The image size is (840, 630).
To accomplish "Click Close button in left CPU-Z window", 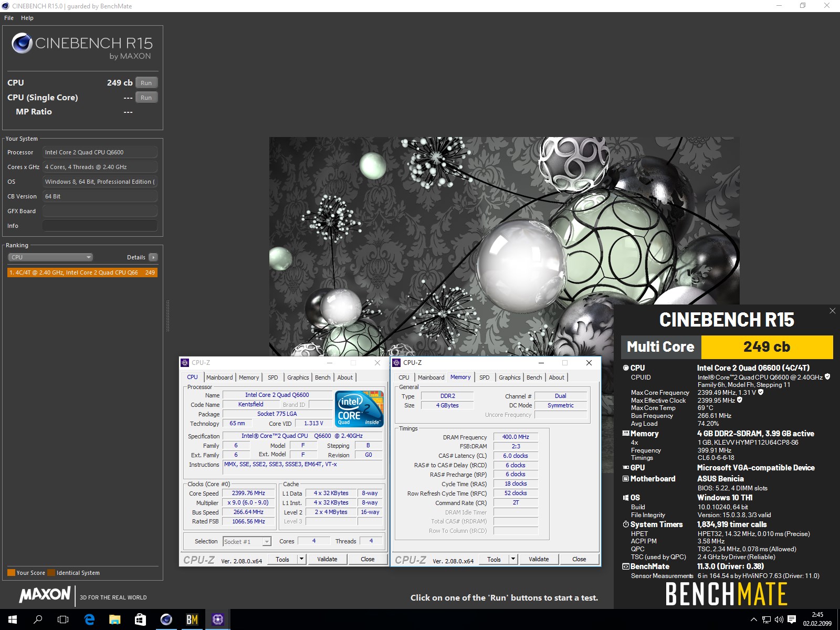I will coord(367,559).
